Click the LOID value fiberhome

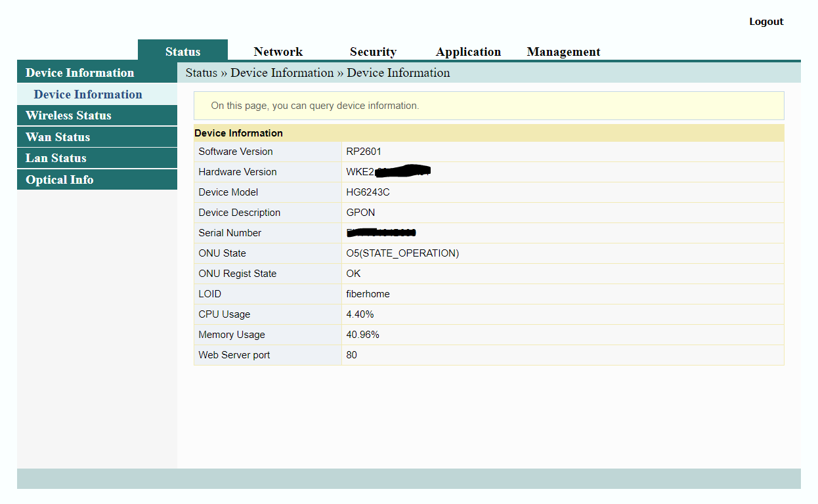368,294
